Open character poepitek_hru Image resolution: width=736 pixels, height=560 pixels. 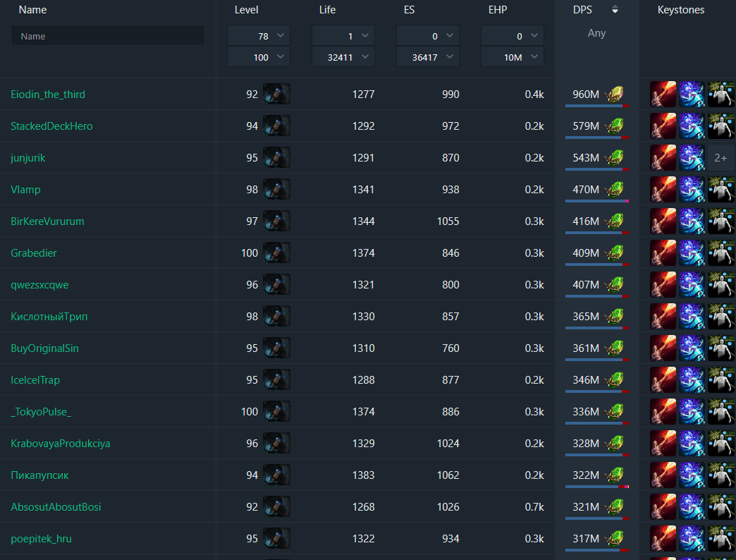pos(42,538)
